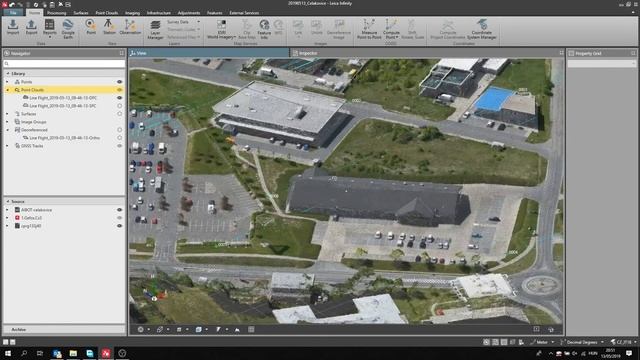This screenshot has height=360, width=640.
Task: Open the Reports tool
Action: pyautogui.click(x=50, y=29)
